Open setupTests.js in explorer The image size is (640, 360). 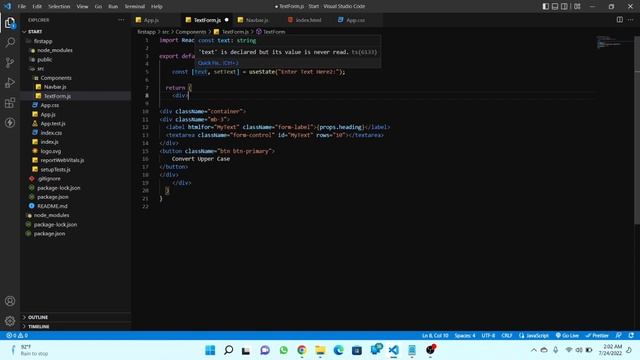[76, 169]
